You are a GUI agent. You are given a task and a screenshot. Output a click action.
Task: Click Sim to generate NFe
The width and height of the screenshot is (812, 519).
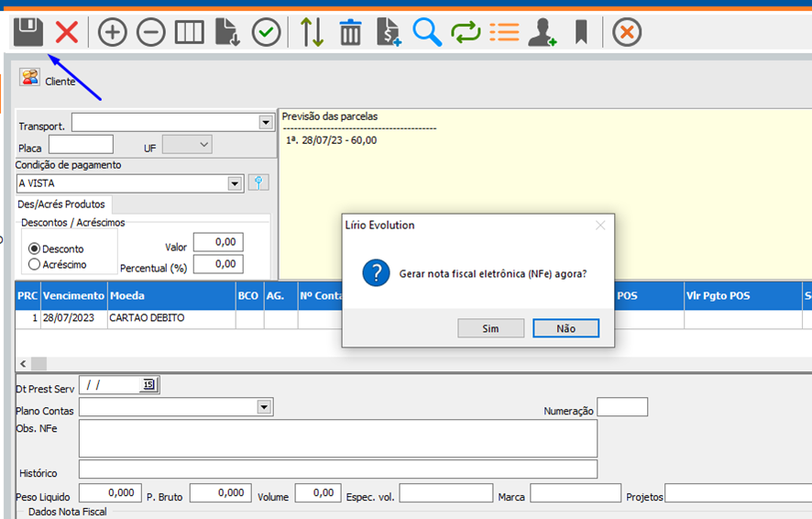(490, 328)
